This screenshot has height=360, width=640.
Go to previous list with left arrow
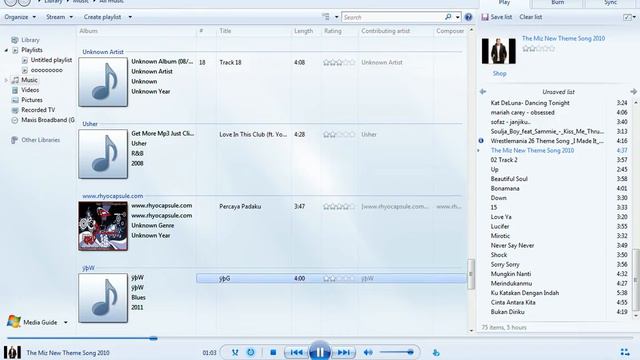tap(483, 91)
